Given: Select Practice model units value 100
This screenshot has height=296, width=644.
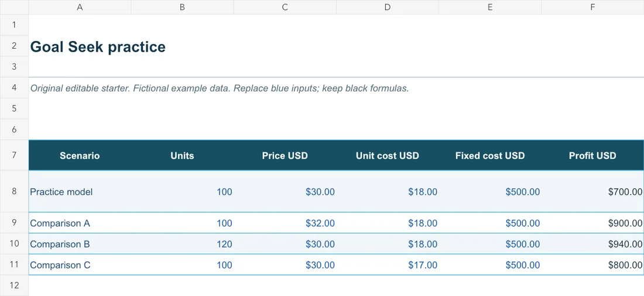Looking at the screenshot, I should [x=182, y=192].
